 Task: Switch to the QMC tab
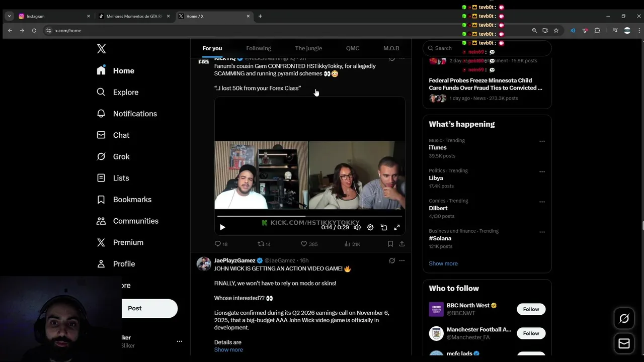353,48
